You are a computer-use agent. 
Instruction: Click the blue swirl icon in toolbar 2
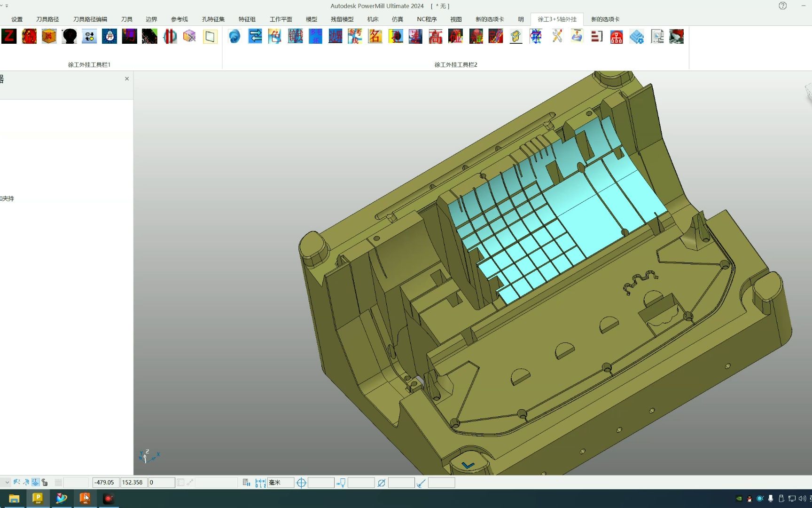tap(234, 36)
